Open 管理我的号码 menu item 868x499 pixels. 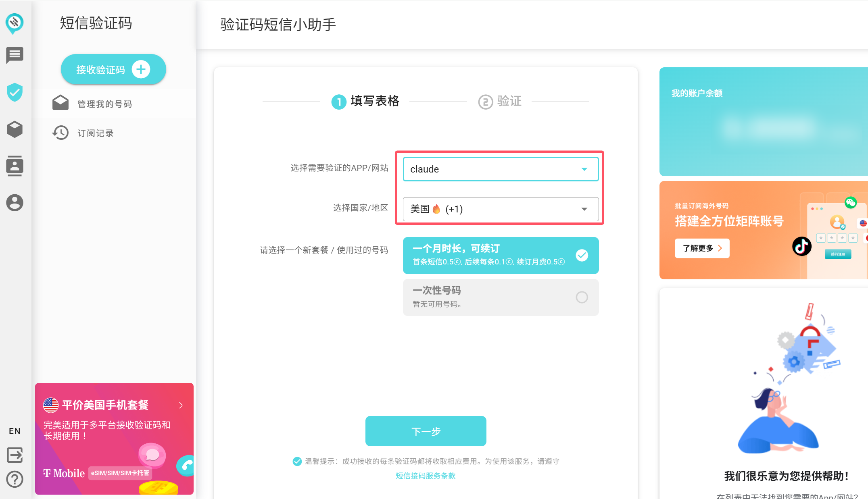[104, 104]
